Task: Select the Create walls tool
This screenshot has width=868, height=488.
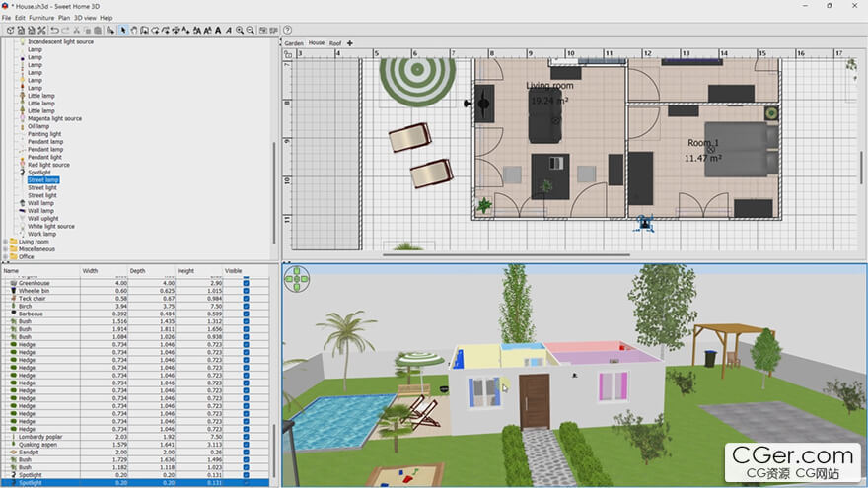Action: point(144,30)
